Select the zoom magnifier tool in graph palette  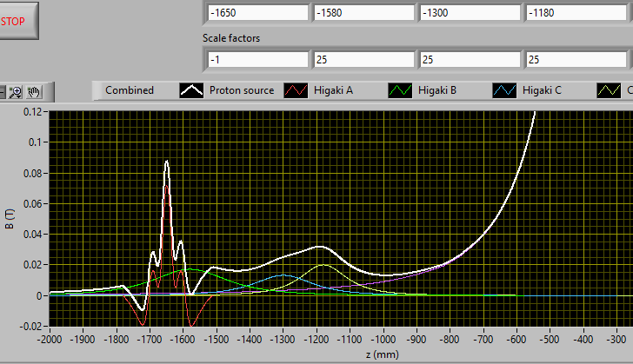coord(16,90)
